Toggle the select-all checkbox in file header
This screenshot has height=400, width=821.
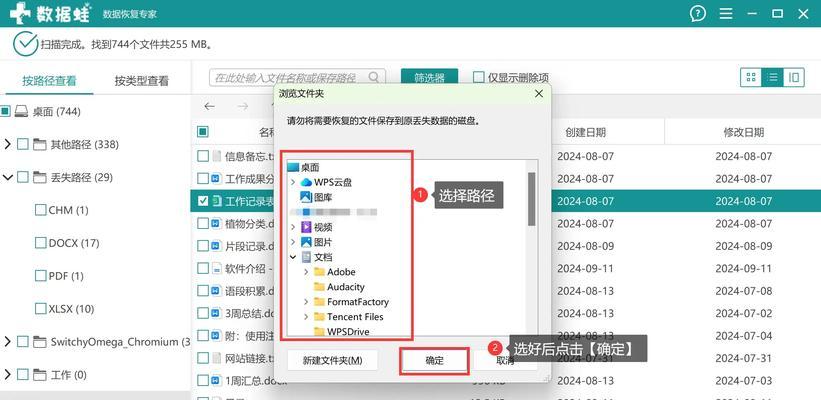(x=203, y=132)
